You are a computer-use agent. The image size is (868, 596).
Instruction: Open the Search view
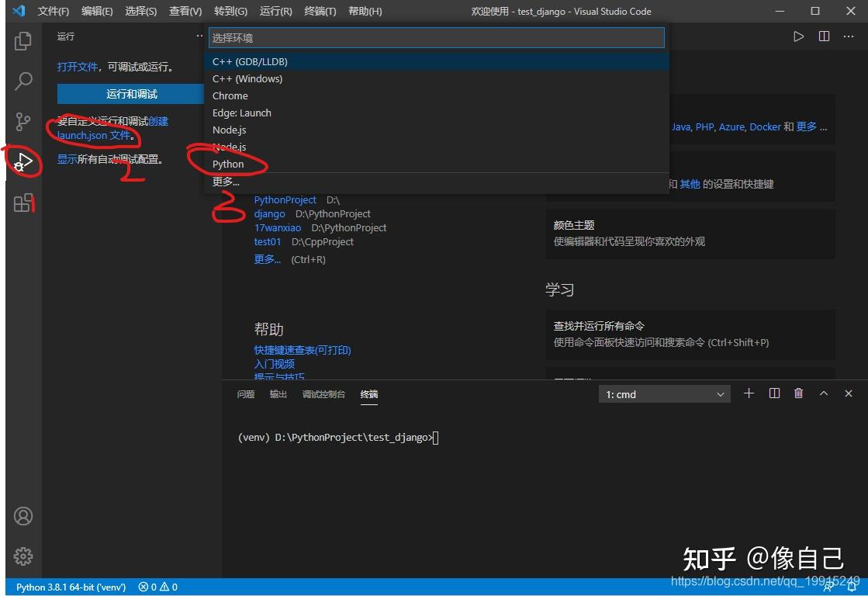(23, 81)
